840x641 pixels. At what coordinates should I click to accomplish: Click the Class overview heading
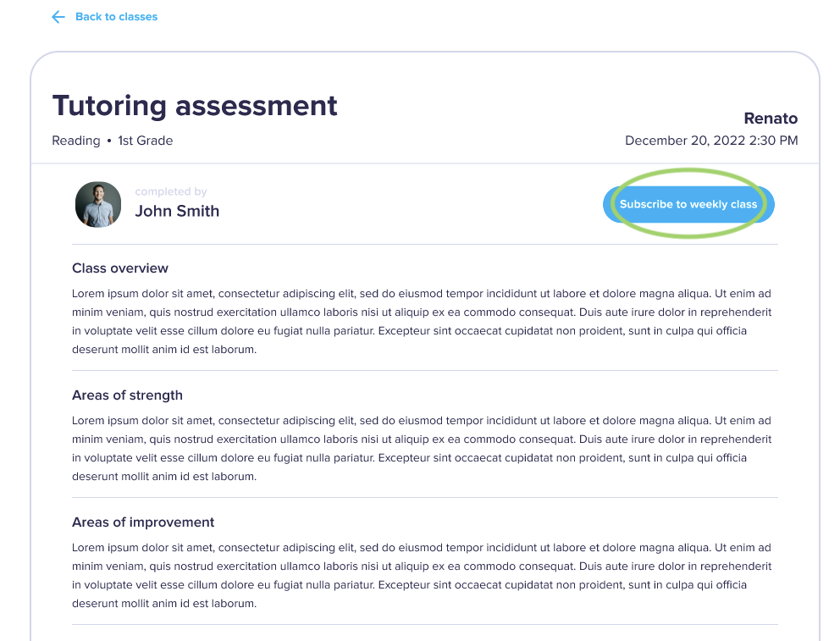[119, 268]
